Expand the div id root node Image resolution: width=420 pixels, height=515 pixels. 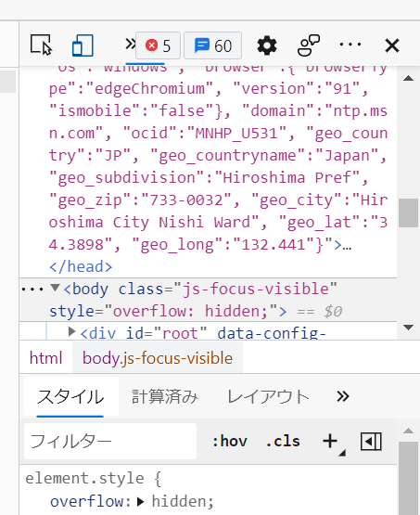(x=71, y=331)
